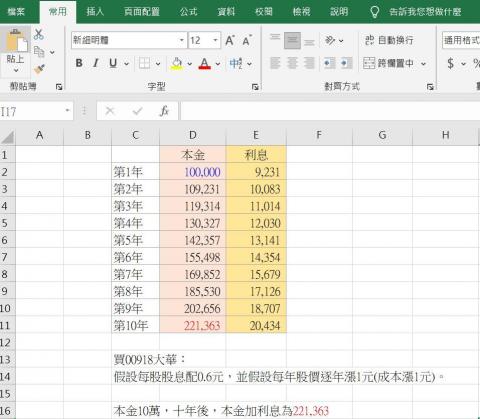The image size is (480, 419).
Task: Select cell text 買00918大華：
Action: [149, 359]
